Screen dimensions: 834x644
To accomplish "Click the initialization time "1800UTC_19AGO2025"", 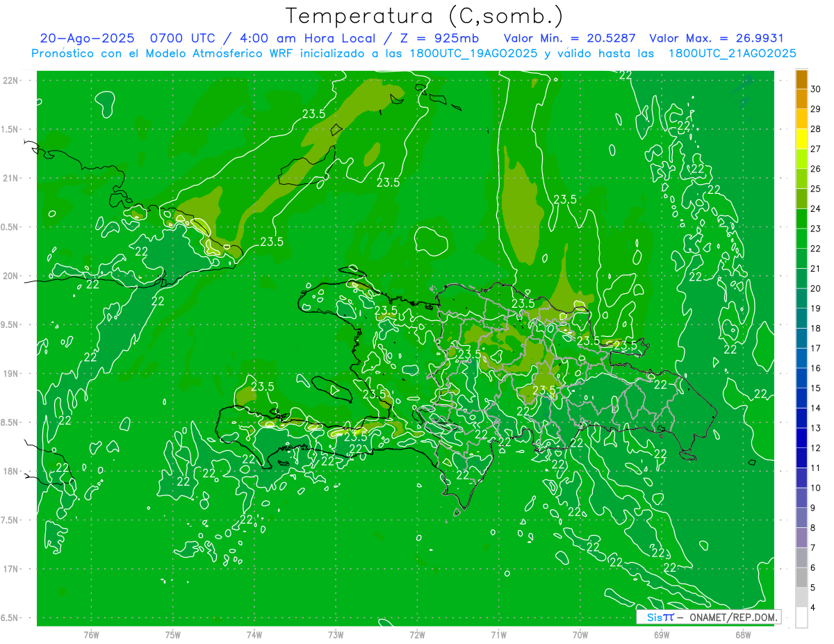I will tap(475, 53).
